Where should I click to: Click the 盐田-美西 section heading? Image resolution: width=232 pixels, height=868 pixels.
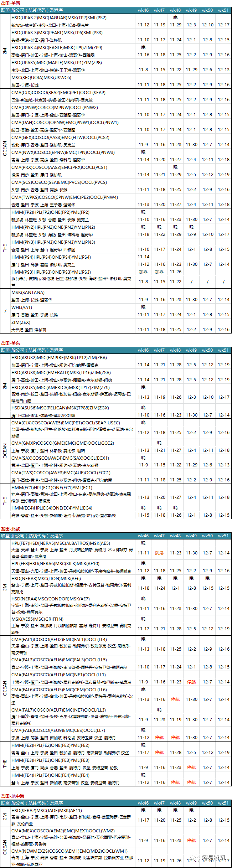pyautogui.click(x=10, y=3)
